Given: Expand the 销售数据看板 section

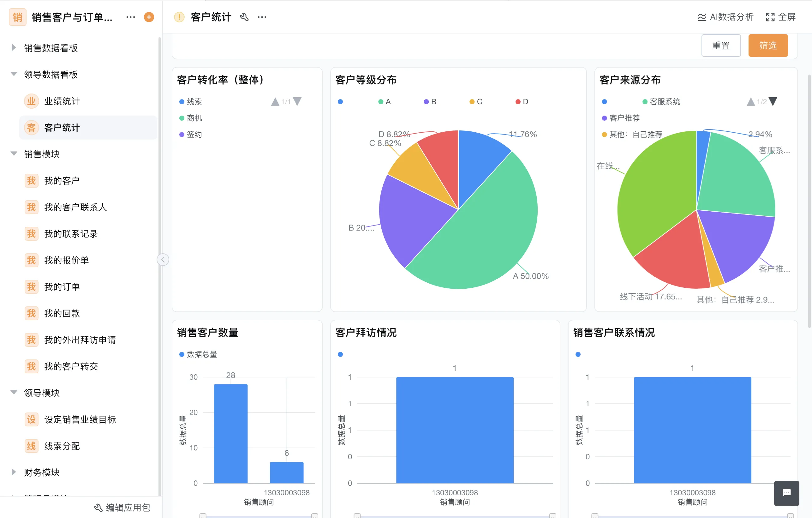Looking at the screenshot, I should 14,48.
